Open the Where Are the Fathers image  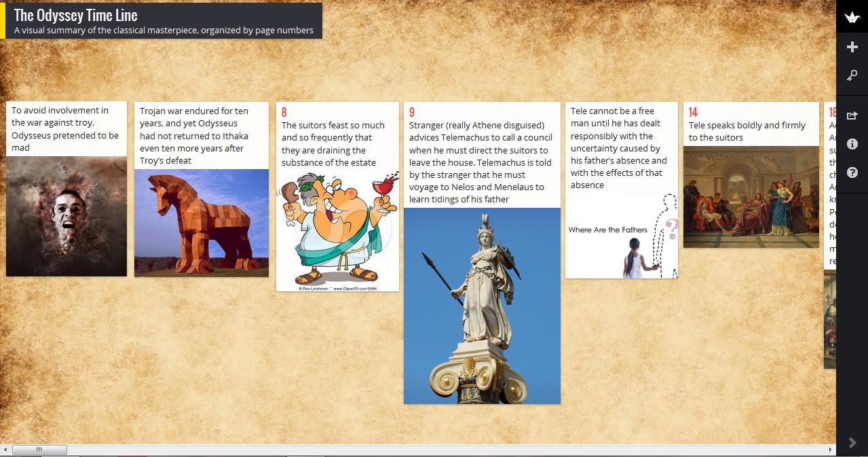pyautogui.click(x=622, y=236)
